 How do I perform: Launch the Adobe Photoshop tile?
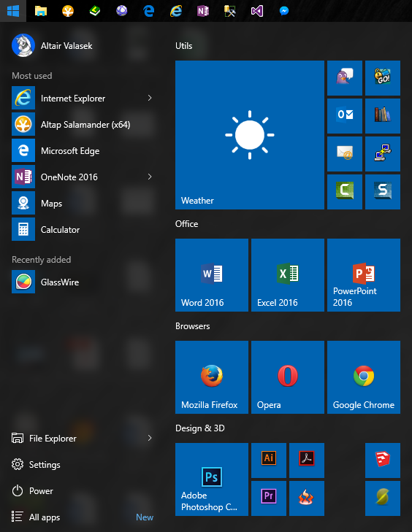pos(212,479)
